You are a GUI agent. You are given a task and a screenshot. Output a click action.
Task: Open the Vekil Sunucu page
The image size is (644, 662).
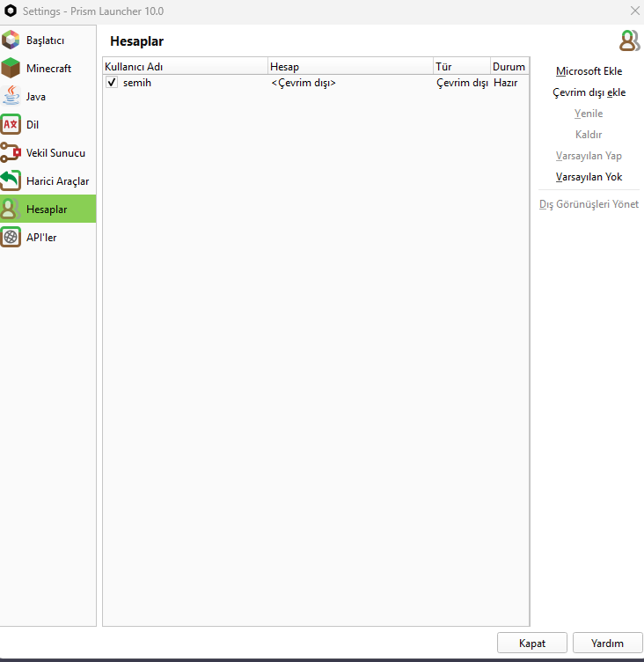click(48, 152)
